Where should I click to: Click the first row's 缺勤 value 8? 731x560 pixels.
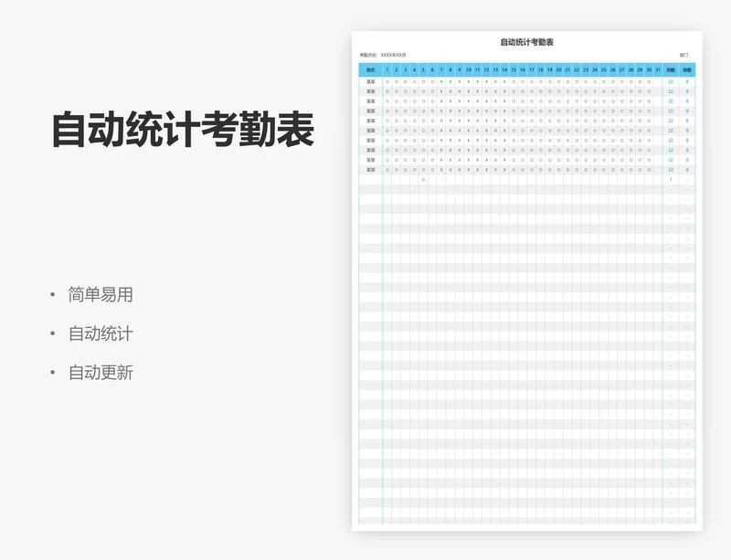687,81
